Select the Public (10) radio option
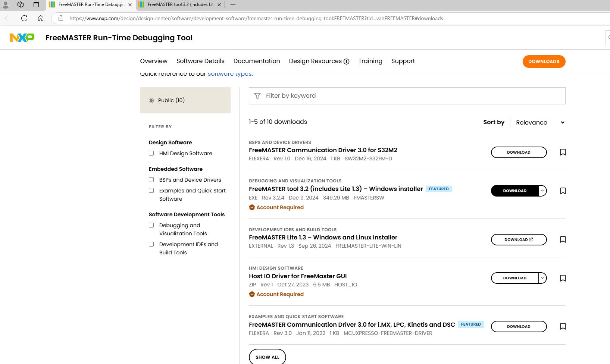 tap(151, 100)
